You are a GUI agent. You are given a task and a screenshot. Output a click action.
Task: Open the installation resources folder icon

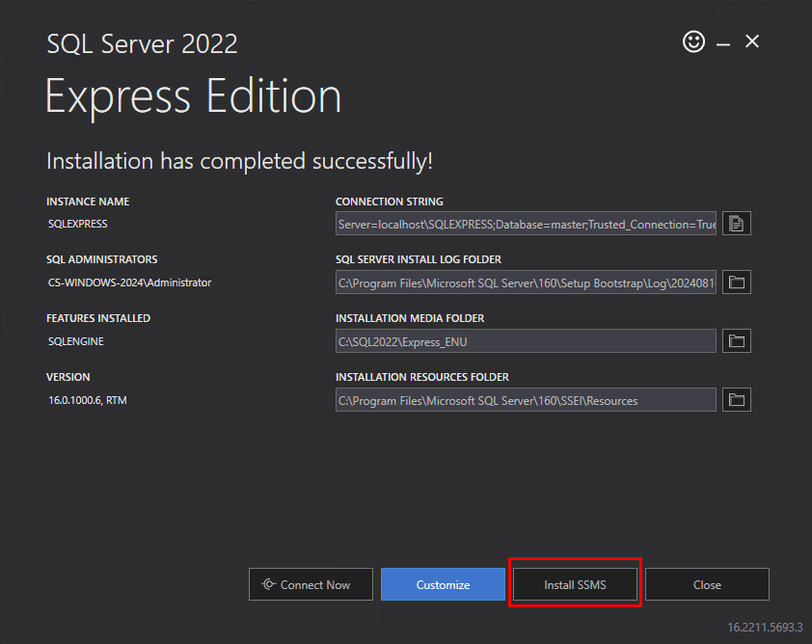(x=736, y=399)
